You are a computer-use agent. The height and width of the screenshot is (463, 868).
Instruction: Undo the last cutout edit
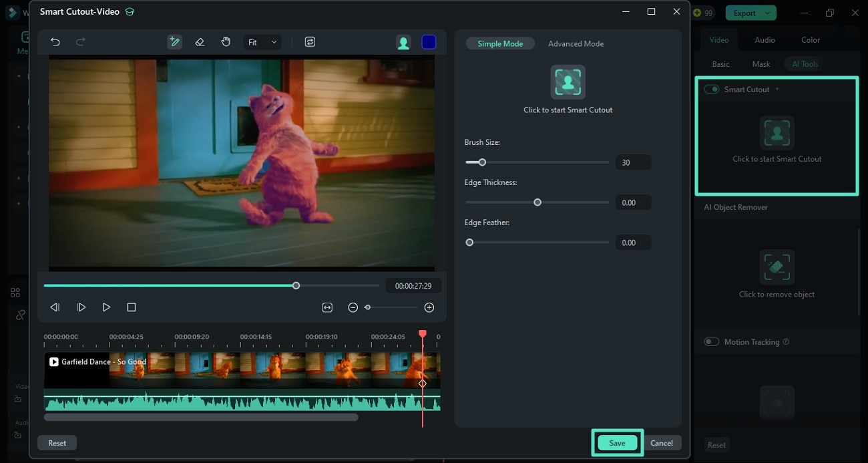pyautogui.click(x=55, y=42)
